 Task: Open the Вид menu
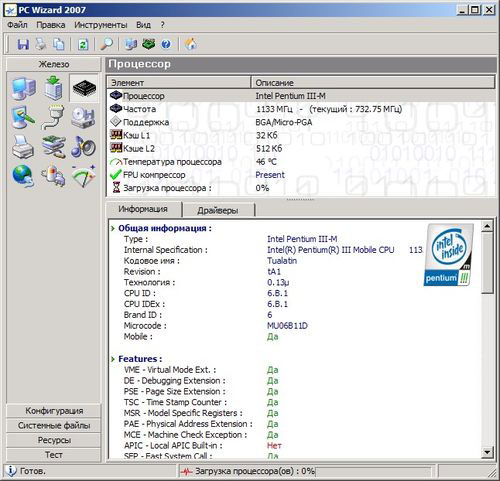point(143,25)
